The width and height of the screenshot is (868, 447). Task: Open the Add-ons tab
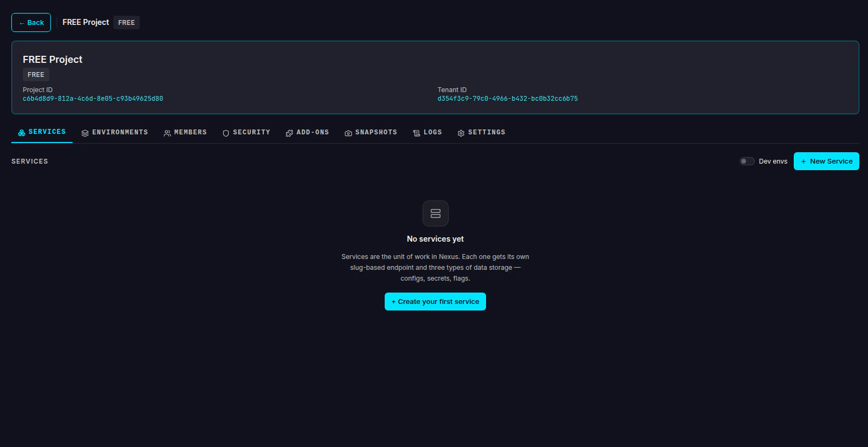[x=307, y=133]
